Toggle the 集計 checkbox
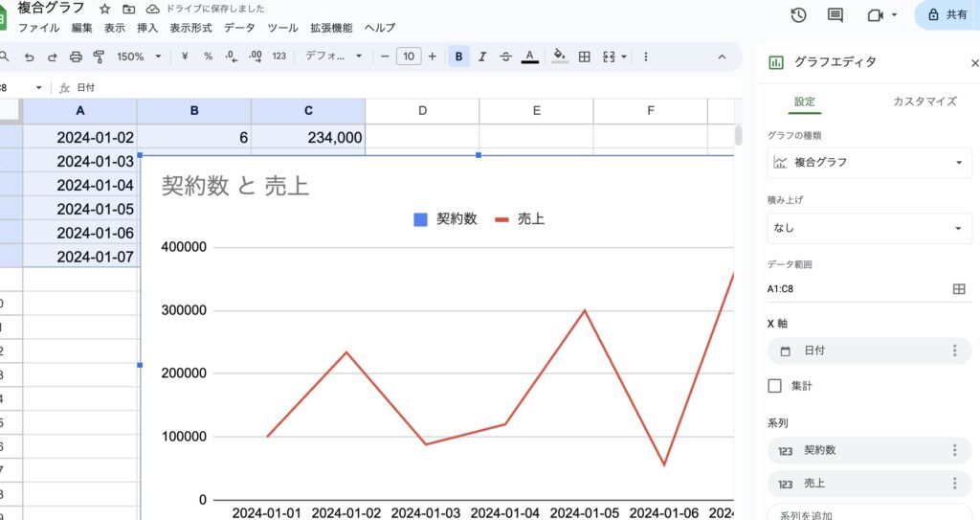Viewport: 980px width, 520px height. click(x=775, y=386)
